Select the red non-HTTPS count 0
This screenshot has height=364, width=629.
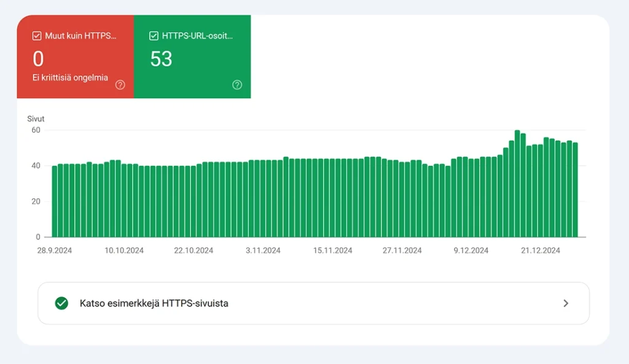(38, 59)
